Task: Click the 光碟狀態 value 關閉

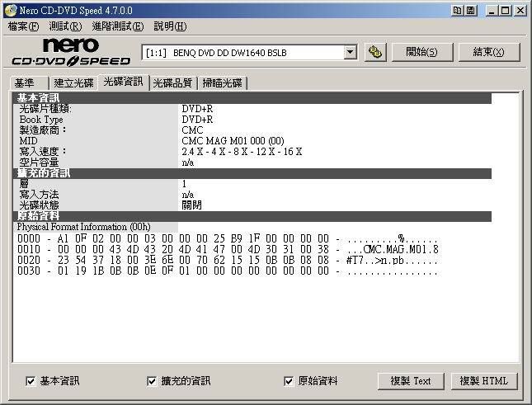Action: (x=191, y=205)
